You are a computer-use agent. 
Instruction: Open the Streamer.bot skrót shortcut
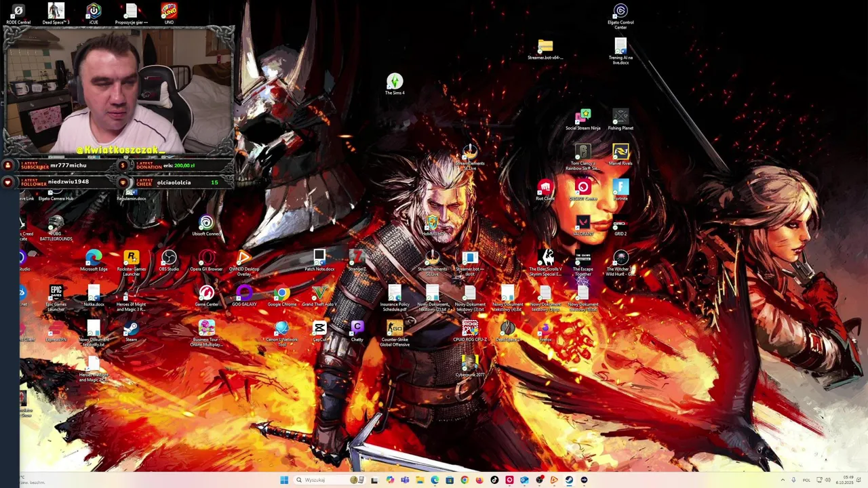470,263
